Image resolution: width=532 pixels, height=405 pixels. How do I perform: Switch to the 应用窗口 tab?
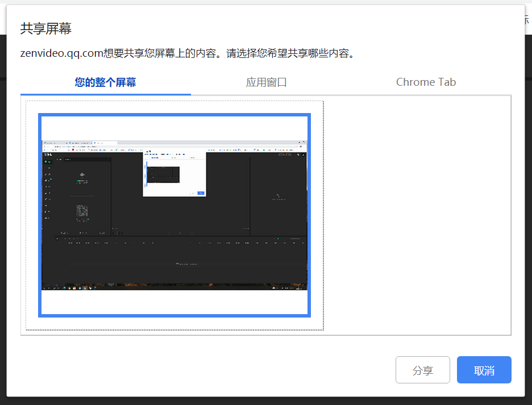266,82
